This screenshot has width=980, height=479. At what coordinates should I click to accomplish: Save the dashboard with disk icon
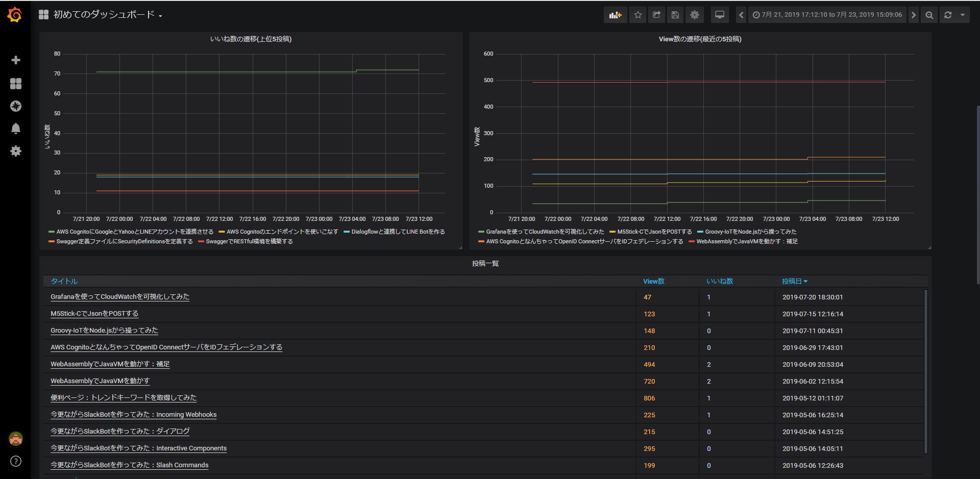click(x=675, y=15)
